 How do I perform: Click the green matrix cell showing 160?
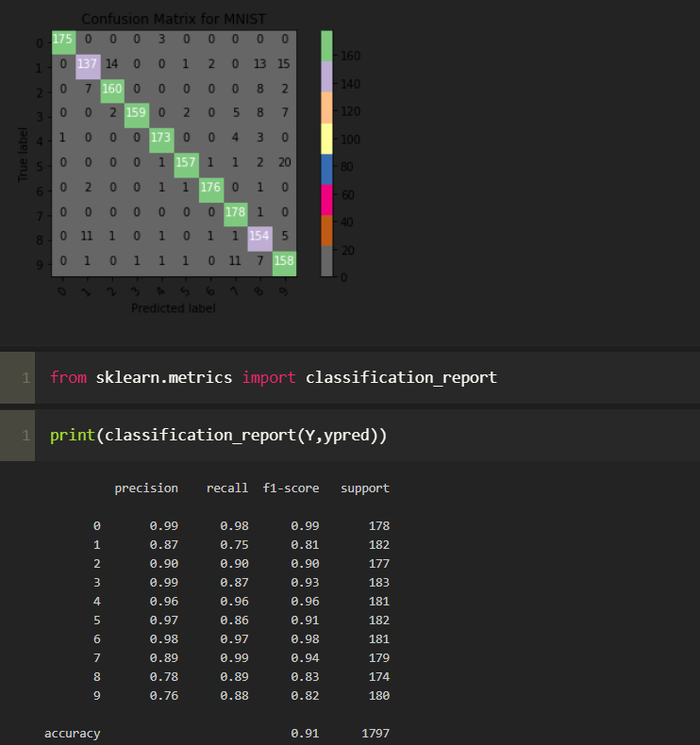[112, 91]
